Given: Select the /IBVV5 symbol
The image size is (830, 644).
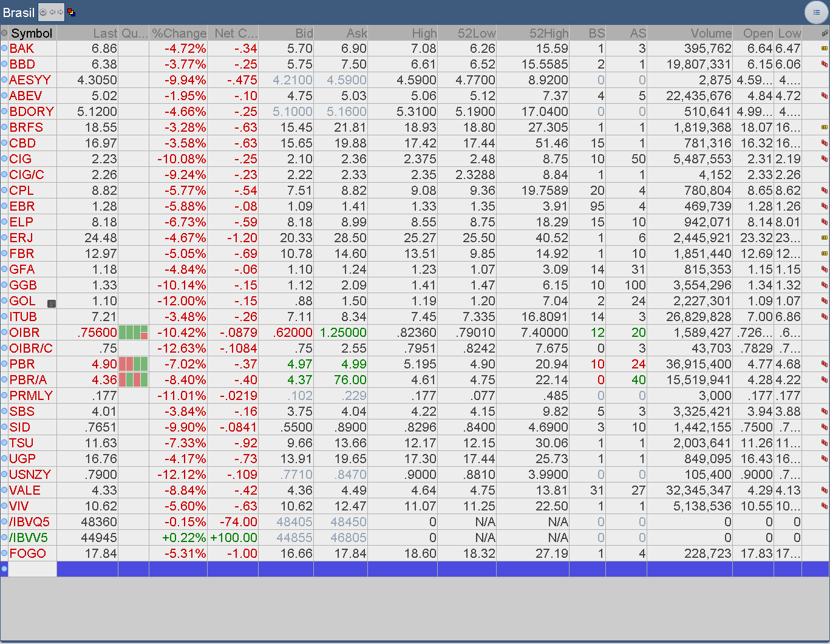Looking at the screenshot, I should pos(29,538).
